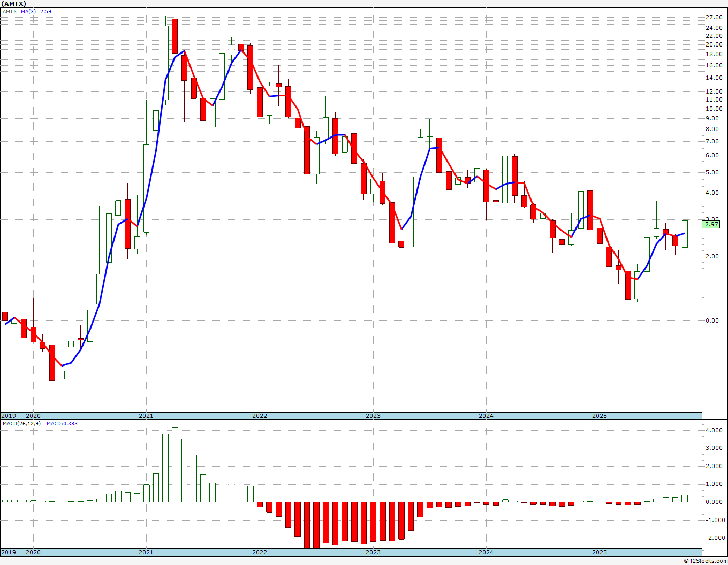Image resolution: width=728 pixels, height=565 pixels.
Task: Click the MA(3) moving average legend
Action: [29, 11]
